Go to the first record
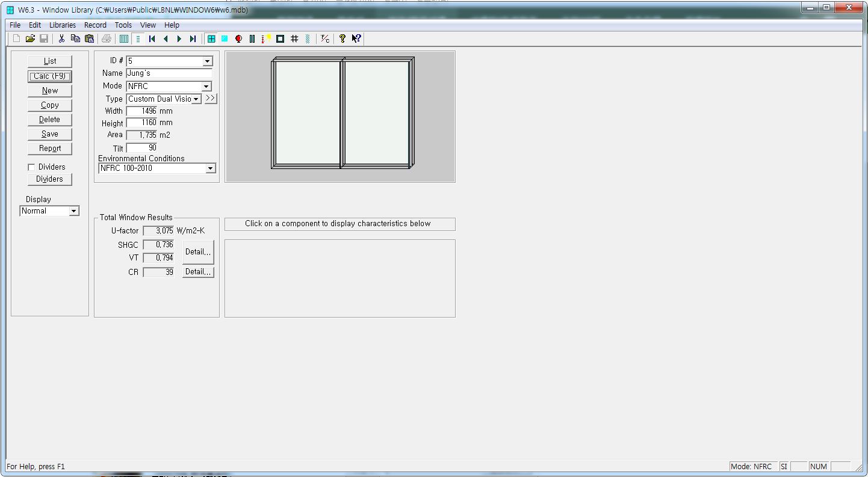Viewport: 868px width, 477px height. 152,39
